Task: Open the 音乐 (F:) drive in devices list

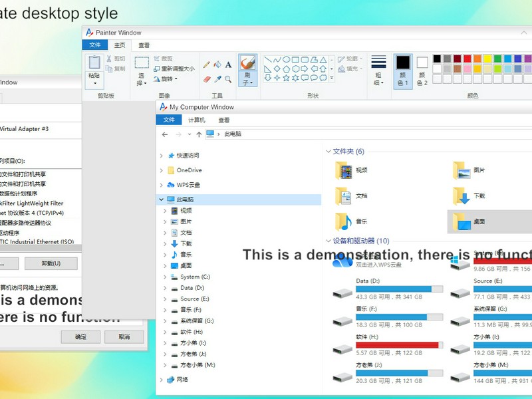Action: (388, 317)
